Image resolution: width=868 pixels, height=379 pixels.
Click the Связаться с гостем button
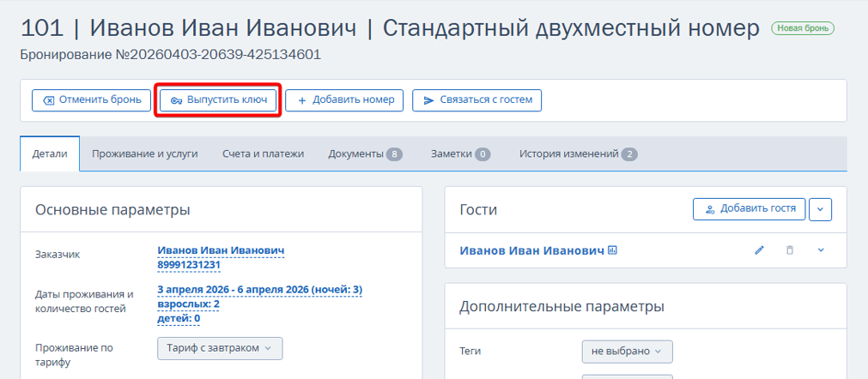pos(476,100)
